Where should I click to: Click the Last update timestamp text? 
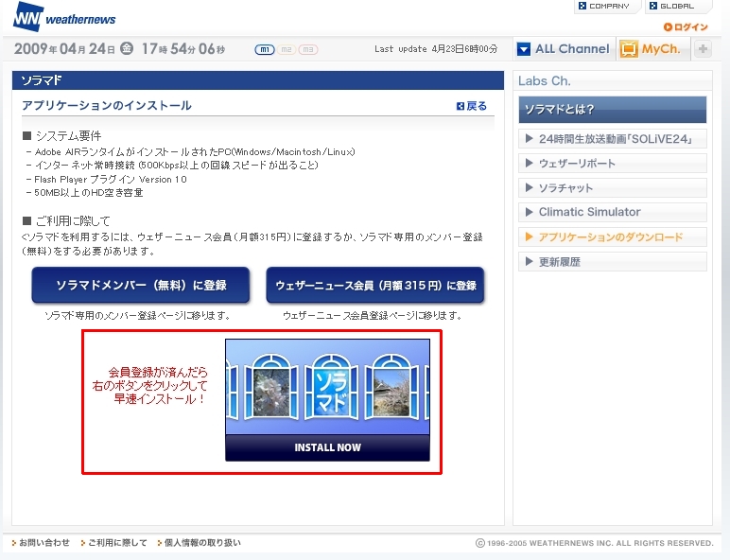(x=436, y=49)
